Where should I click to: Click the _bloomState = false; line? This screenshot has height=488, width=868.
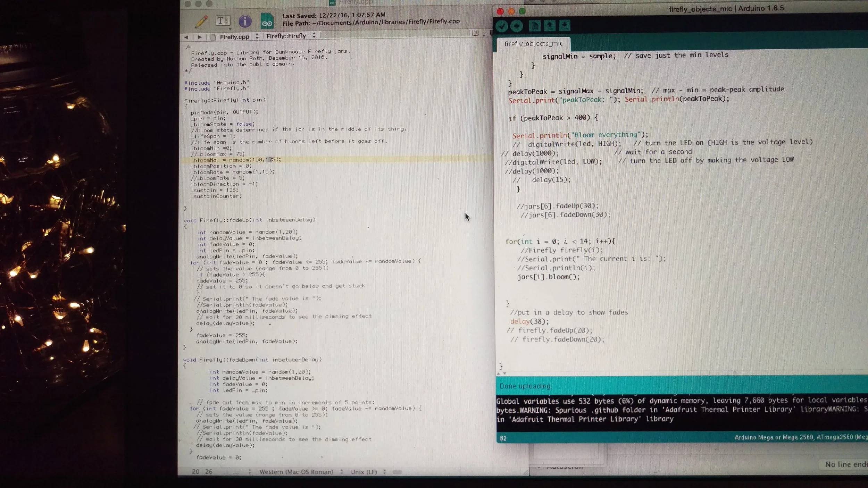[x=223, y=124]
